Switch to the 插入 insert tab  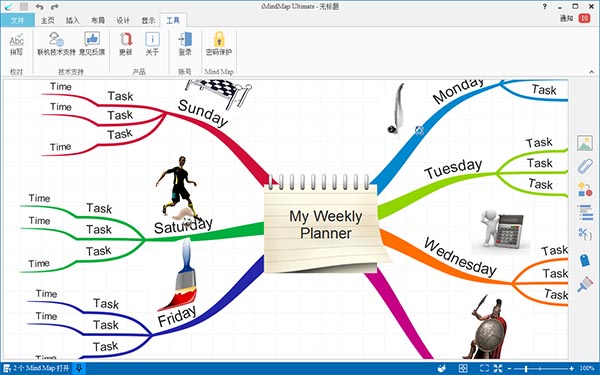click(72, 20)
